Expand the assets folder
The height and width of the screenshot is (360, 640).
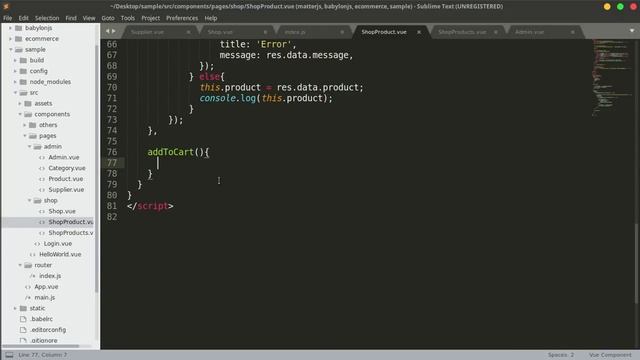coord(20,104)
